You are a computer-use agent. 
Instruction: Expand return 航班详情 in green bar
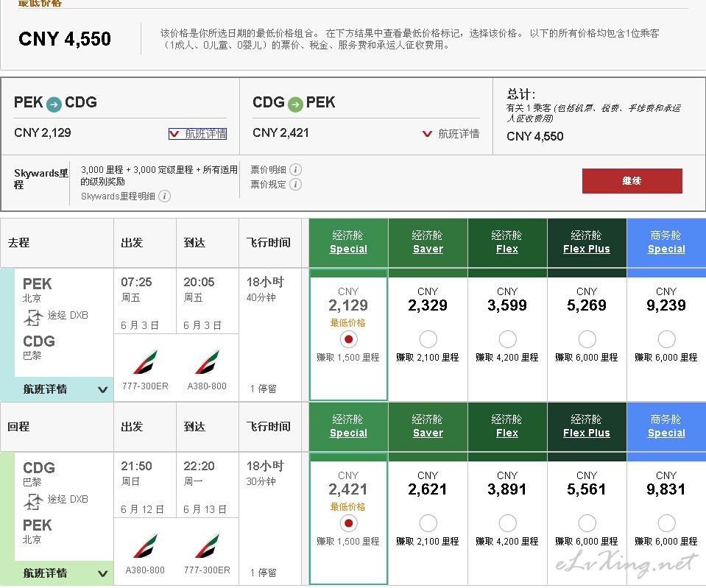(64, 573)
